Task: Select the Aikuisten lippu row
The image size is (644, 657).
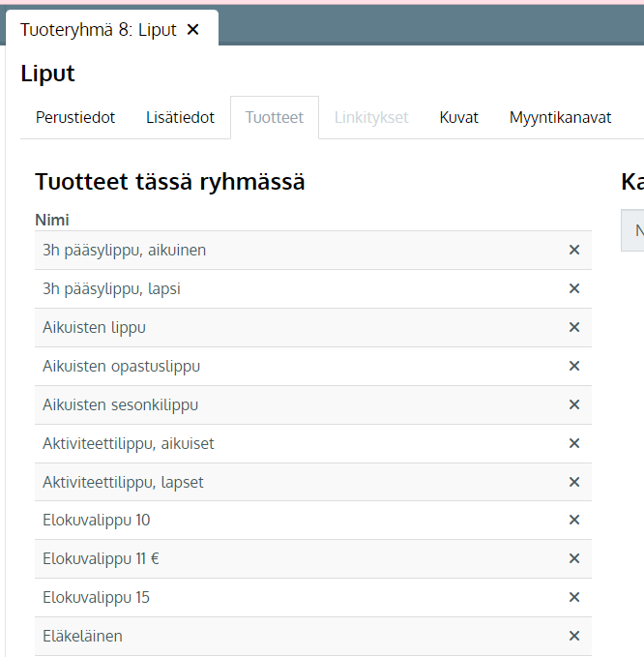Action: point(313,327)
